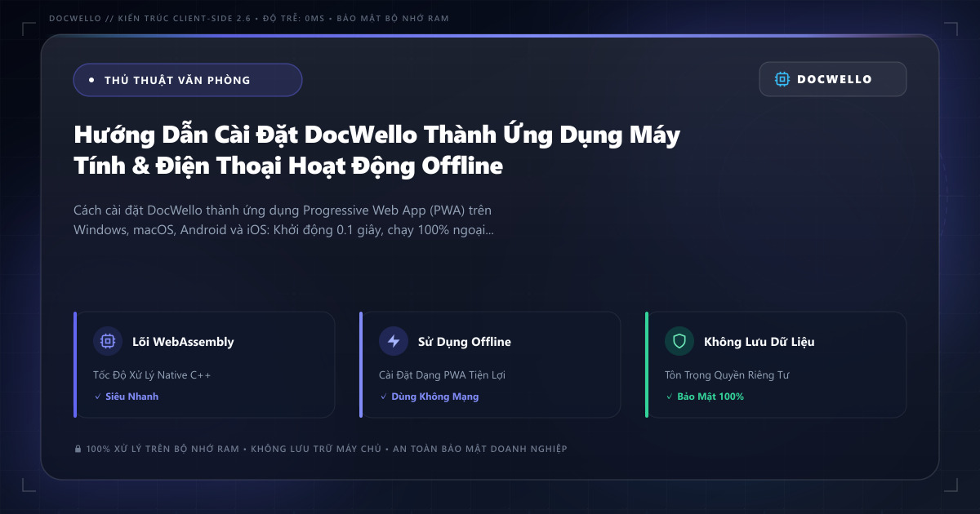Click the Lõi WebAssembly chip icon

[x=108, y=341]
